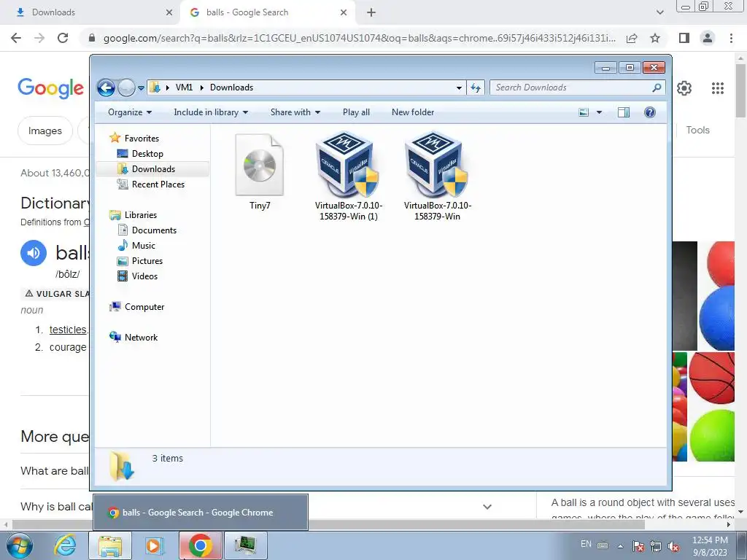Click New folder button

click(x=413, y=112)
